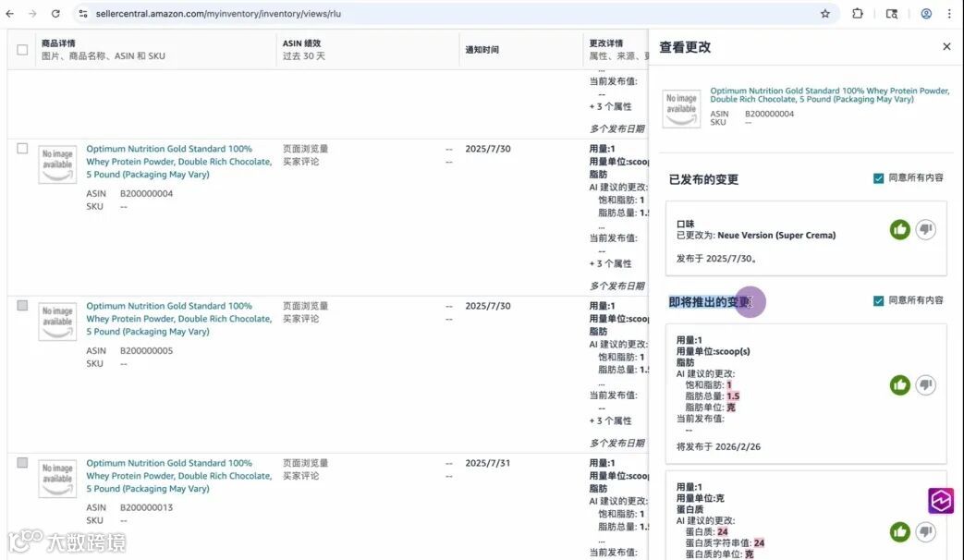
Task: Open product link for ASIN B200000005 row
Action: pyautogui.click(x=179, y=319)
